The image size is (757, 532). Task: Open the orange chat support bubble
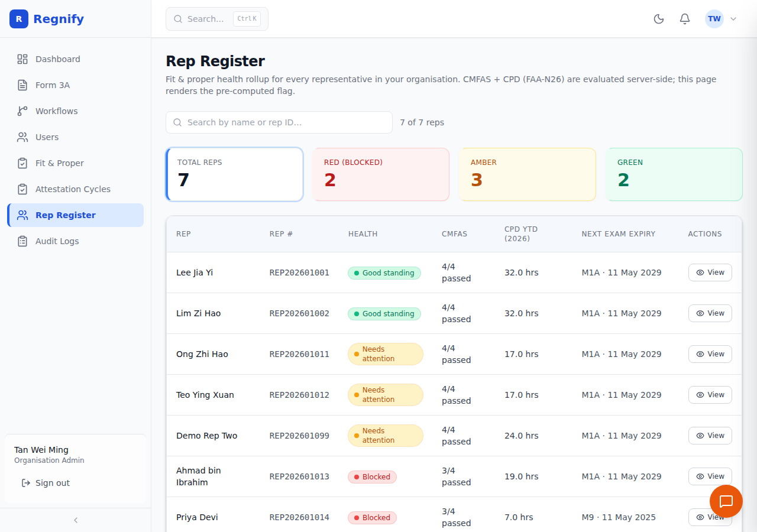pos(726,501)
